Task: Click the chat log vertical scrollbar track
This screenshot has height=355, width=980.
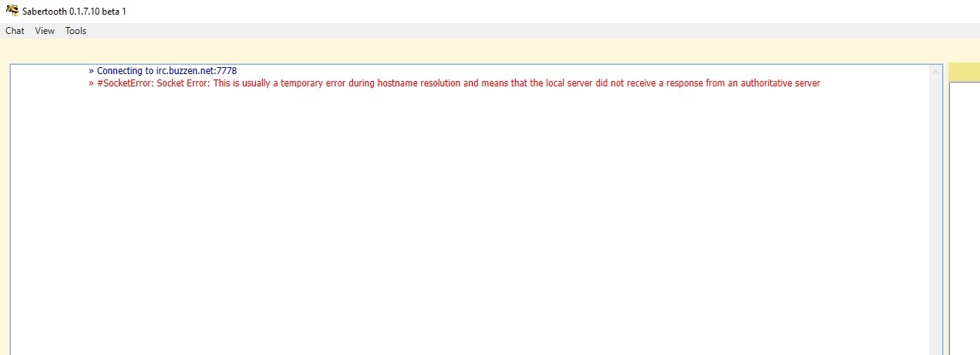Action: pos(937,216)
